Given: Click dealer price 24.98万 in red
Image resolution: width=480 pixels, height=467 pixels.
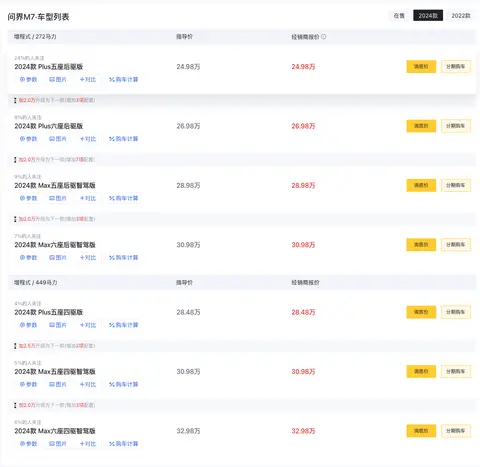Looking at the screenshot, I should coord(303,67).
